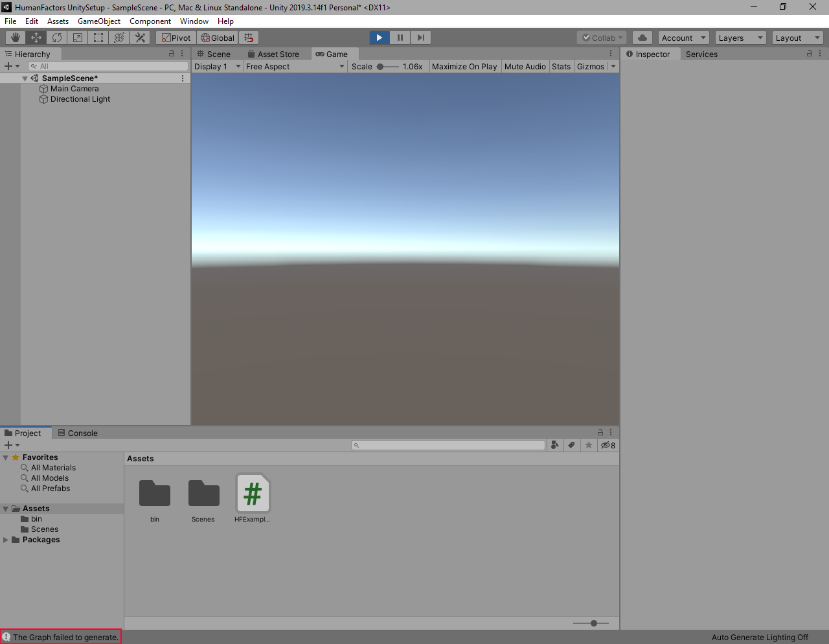The image size is (829, 644).
Task: Open Layout dropdown
Action: click(x=798, y=38)
